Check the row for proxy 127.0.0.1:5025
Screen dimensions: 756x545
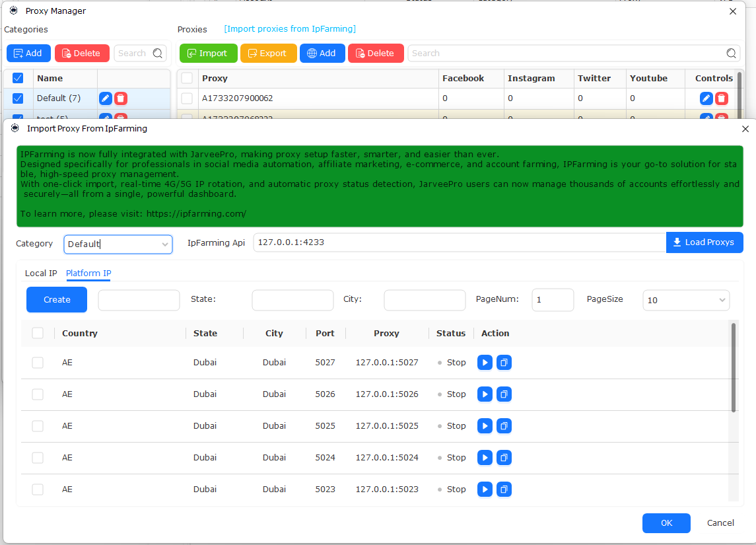pyautogui.click(x=38, y=426)
